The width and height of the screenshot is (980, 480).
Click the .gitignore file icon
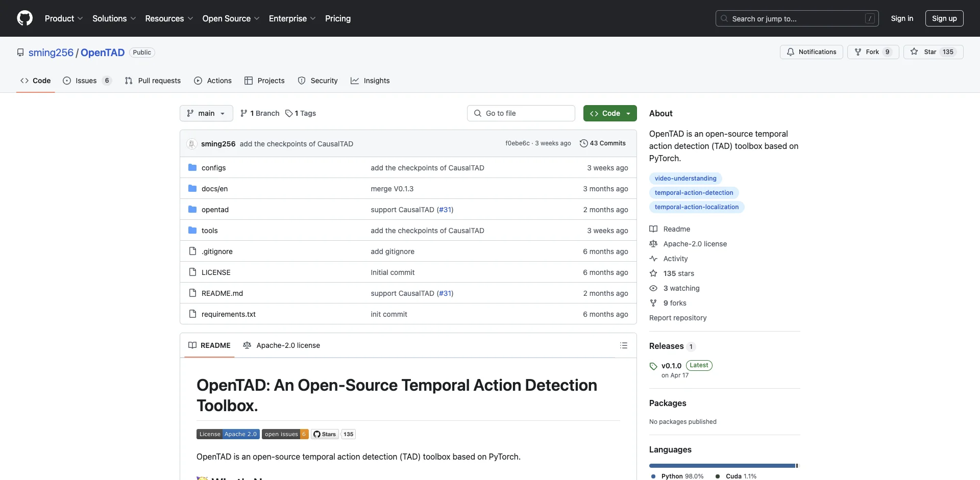pos(192,251)
